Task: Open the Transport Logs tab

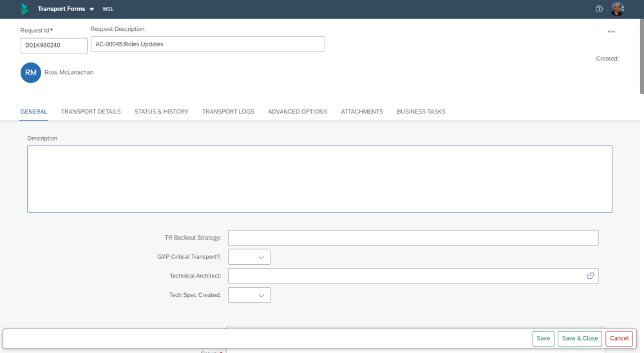Action: [x=228, y=112]
